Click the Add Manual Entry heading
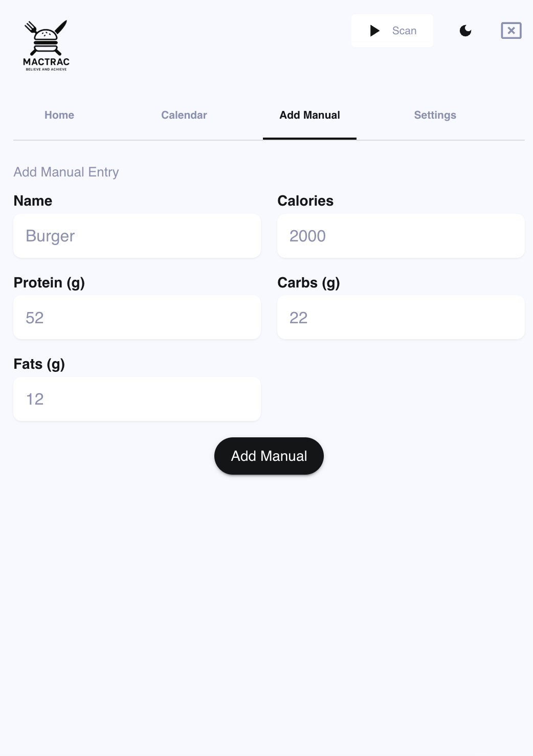Screen dimensions: 533x756 [x=66, y=172]
